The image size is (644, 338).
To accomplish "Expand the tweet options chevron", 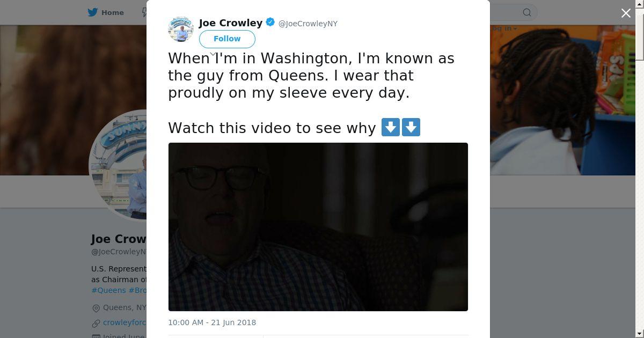I will point(213,54).
